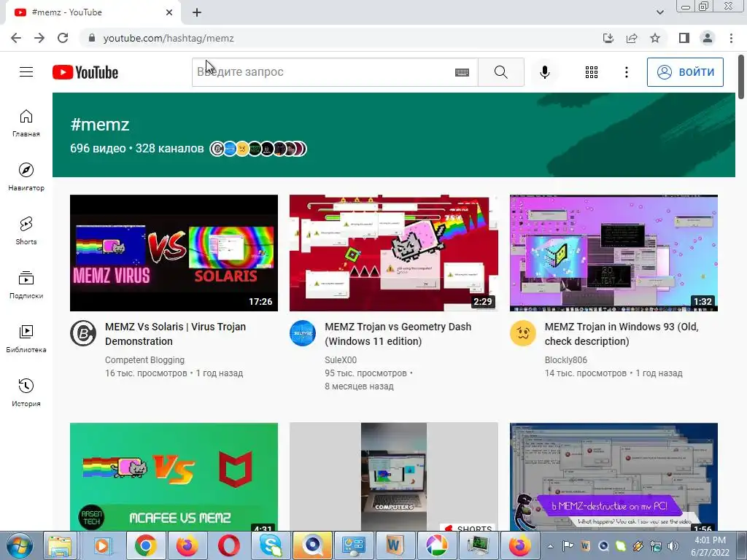Open Windows Start menu
The image size is (747, 560).
(18, 545)
